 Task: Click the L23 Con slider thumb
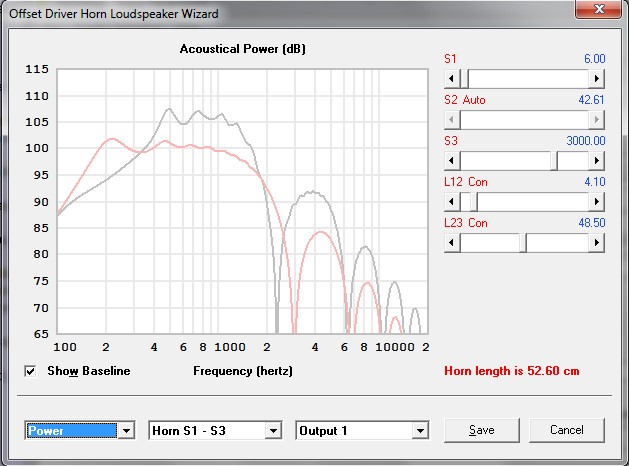[523, 242]
